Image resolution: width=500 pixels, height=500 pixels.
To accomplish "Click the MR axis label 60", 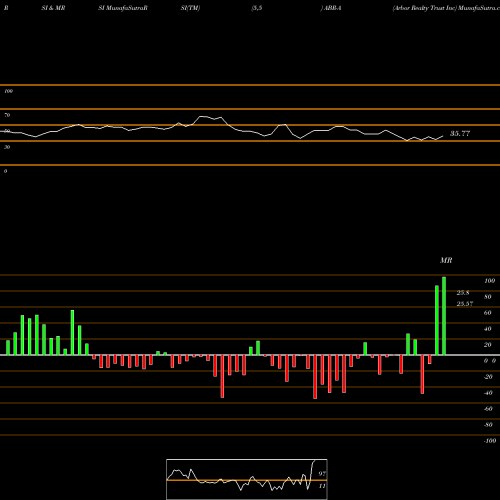I will 488,313.
